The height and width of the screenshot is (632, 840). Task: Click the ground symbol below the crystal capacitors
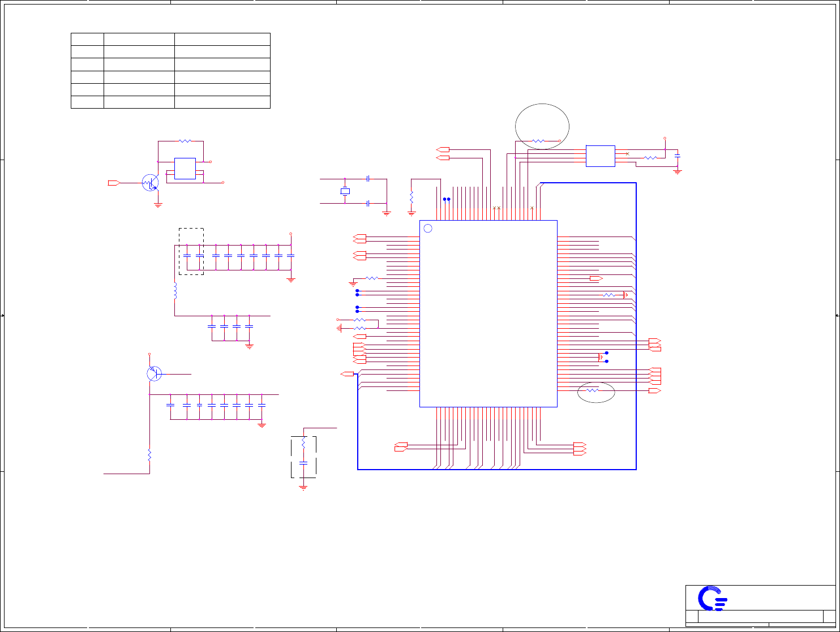[387, 213]
